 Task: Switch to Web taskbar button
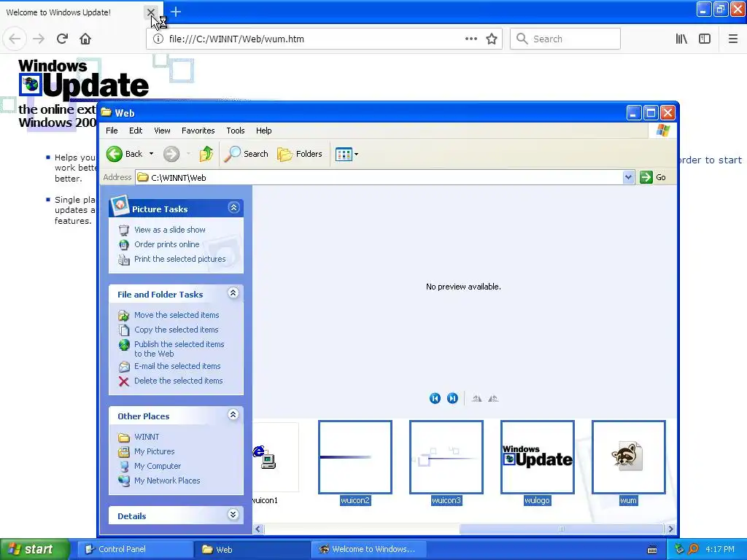[x=252, y=549]
